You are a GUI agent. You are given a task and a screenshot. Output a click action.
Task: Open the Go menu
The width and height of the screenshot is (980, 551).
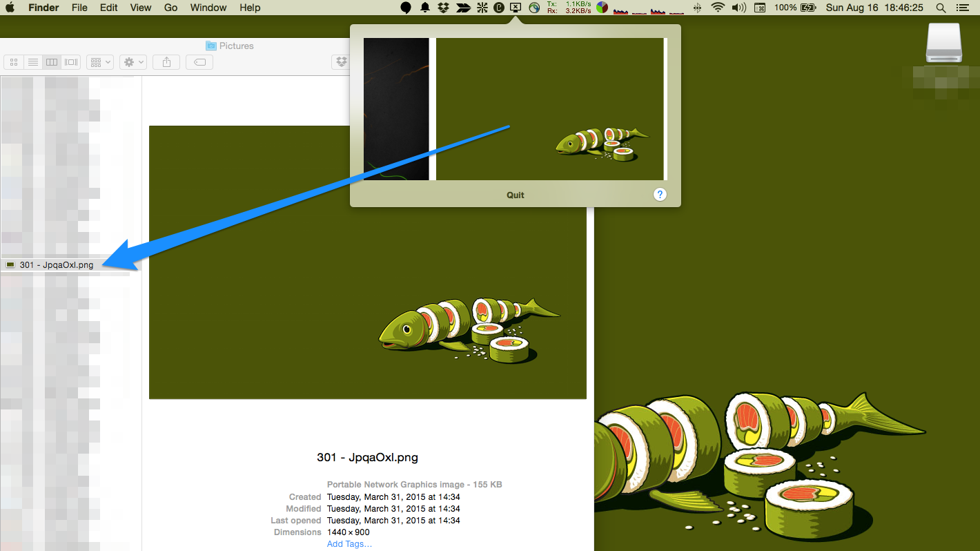coord(170,8)
